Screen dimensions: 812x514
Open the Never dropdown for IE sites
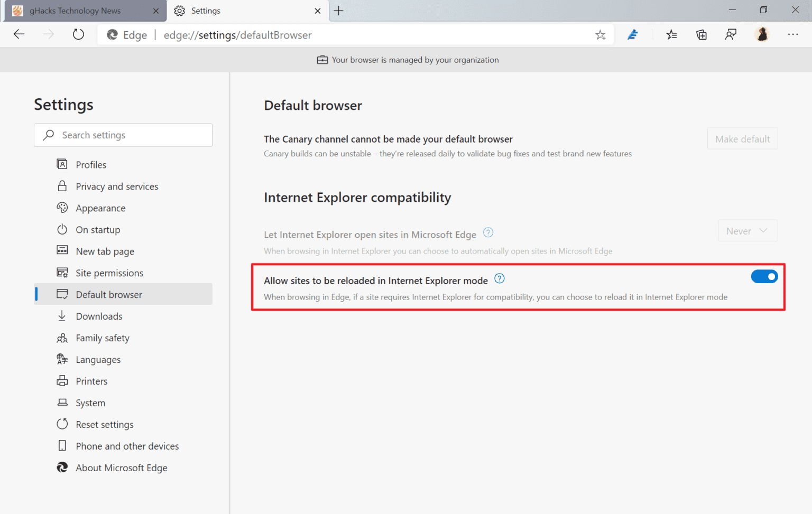(x=748, y=230)
